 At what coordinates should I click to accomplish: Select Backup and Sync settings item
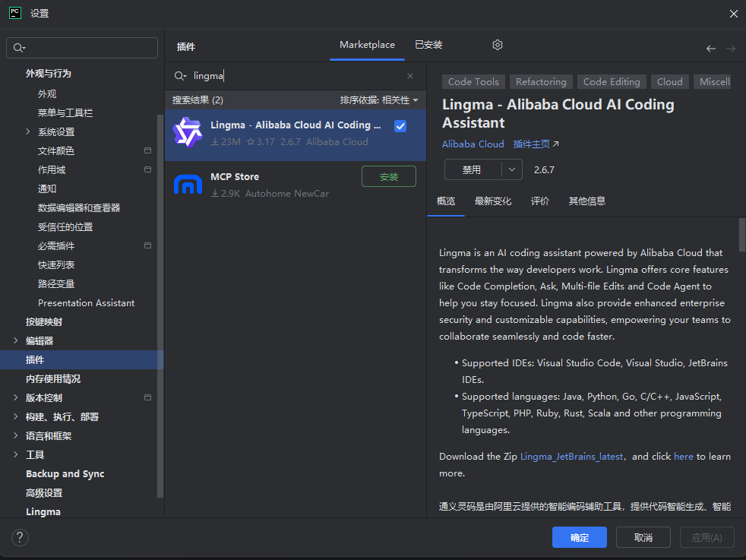click(x=65, y=474)
